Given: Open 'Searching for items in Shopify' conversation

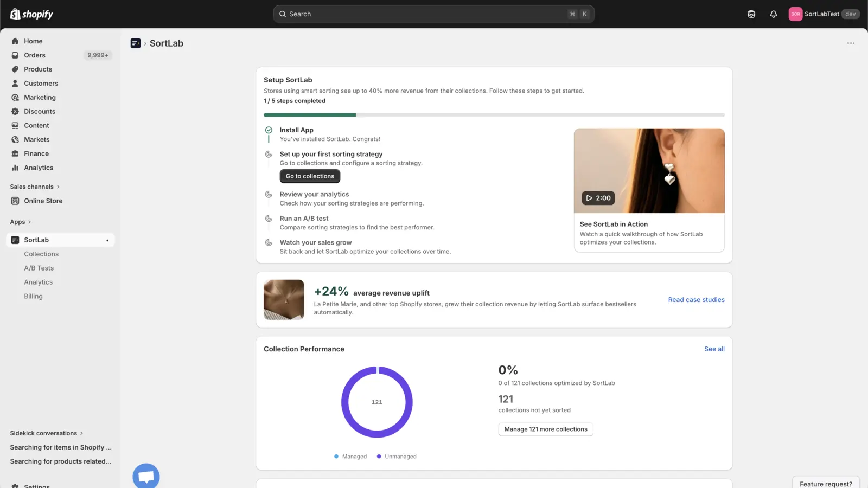Looking at the screenshot, I should pyautogui.click(x=61, y=447).
